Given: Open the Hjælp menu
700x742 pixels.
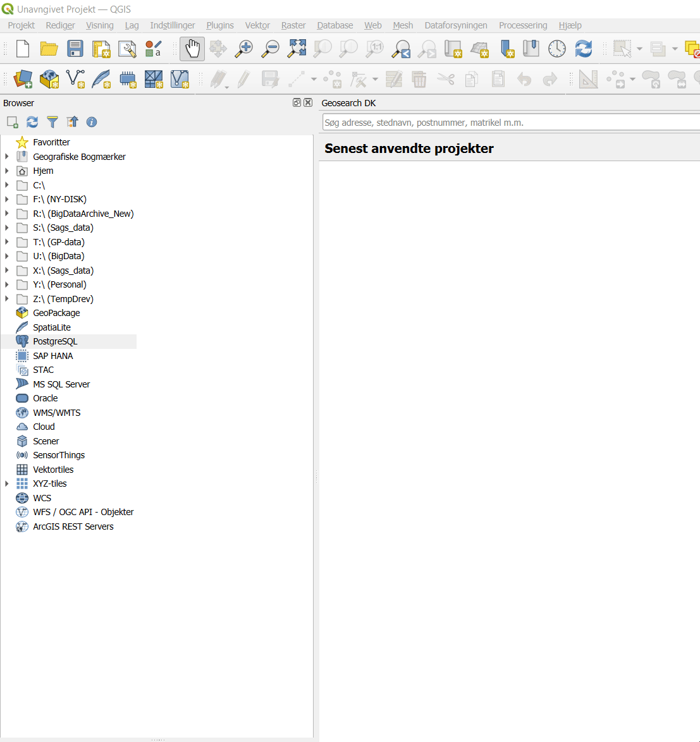Looking at the screenshot, I should pyautogui.click(x=570, y=25).
